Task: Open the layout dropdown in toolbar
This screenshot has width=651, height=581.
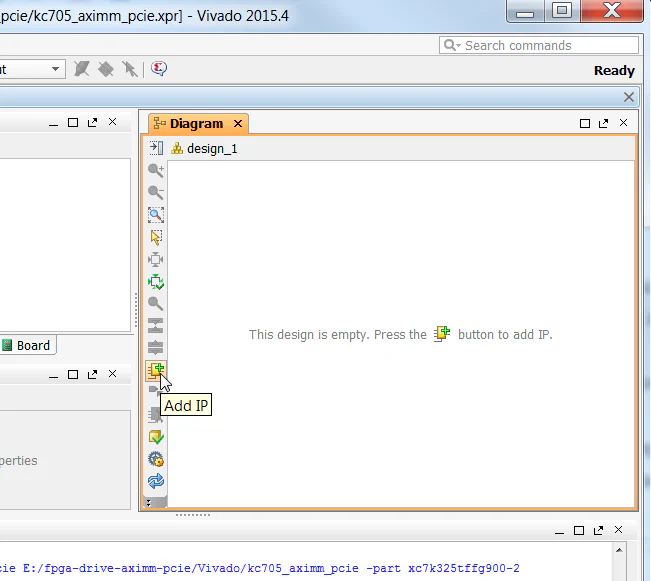Action: coord(55,69)
